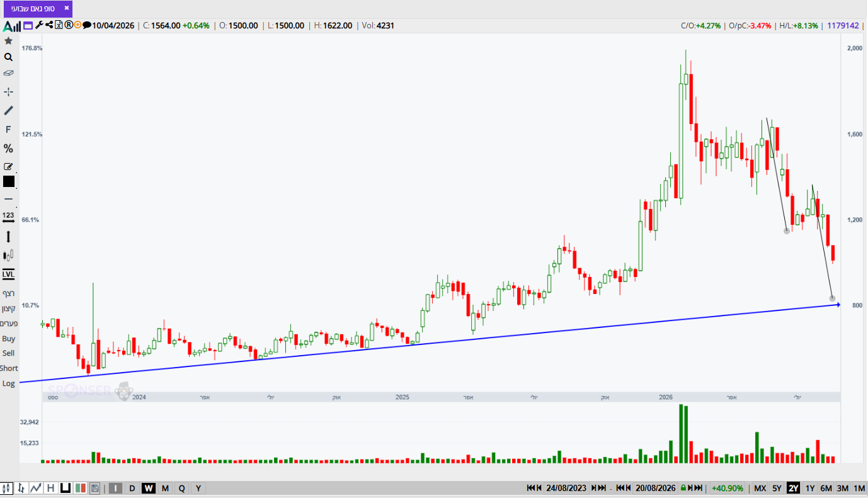Switch to line chart type
868x498 pixels.
(36, 488)
